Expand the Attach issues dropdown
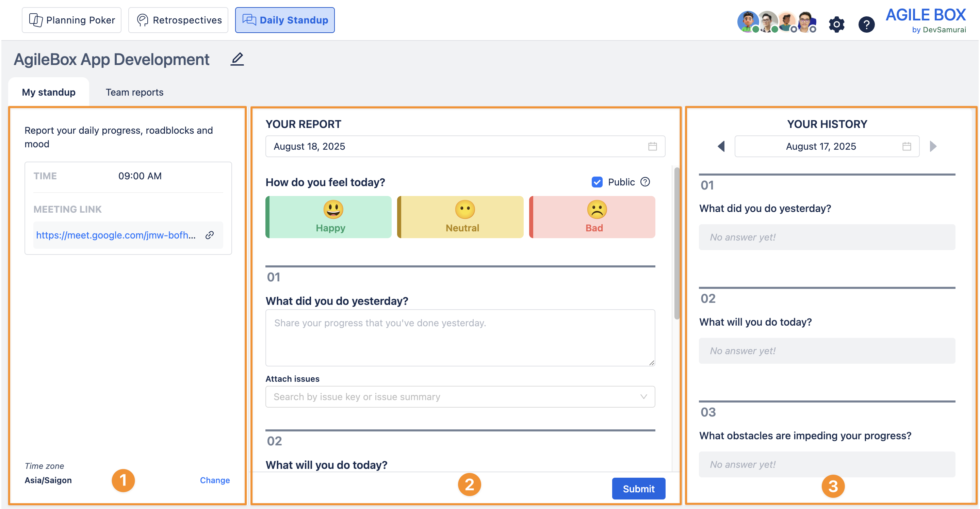The height and width of the screenshot is (509, 980). tap(644, 396)
